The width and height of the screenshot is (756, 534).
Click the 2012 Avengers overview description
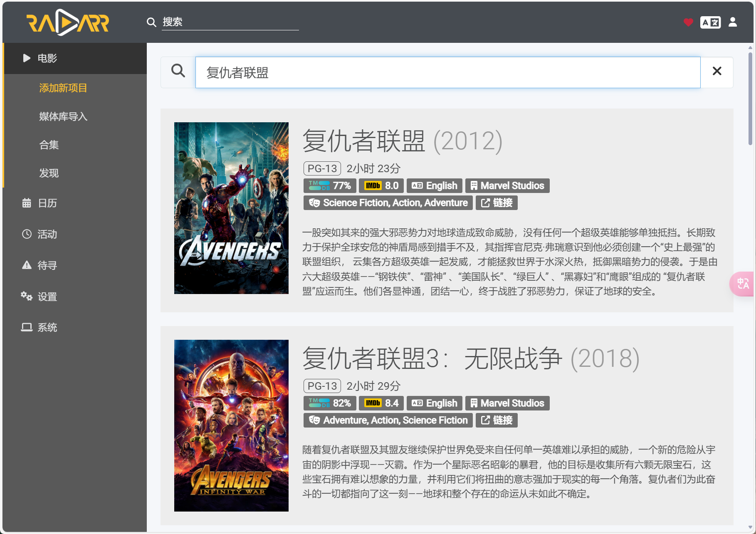tap(510, 262)
